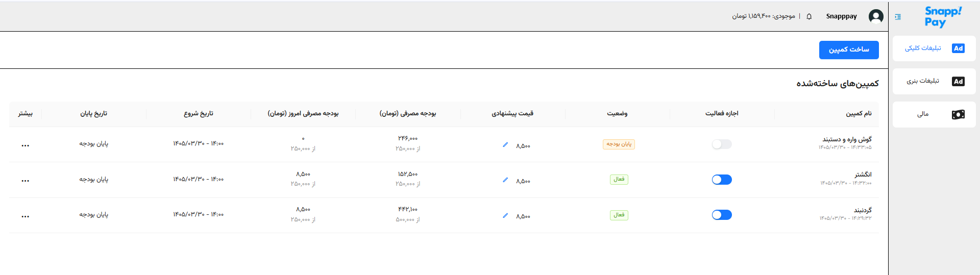980x275 pixels.
Task: Click spent budget ۲۴۶,۰۰۰ value
Action: [408, 138]
